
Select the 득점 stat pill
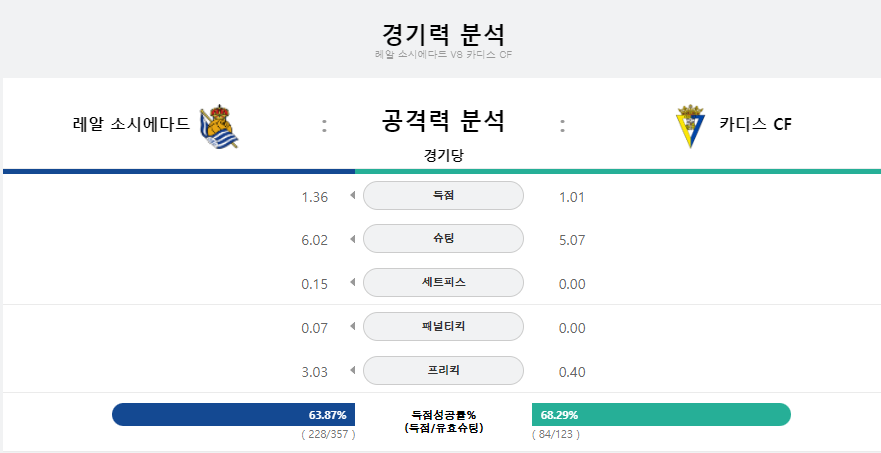point(443,196)
